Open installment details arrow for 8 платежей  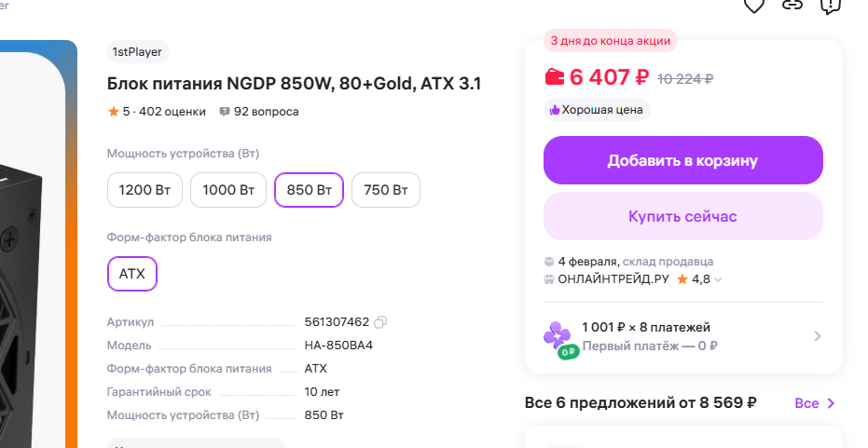click(818, 336)
